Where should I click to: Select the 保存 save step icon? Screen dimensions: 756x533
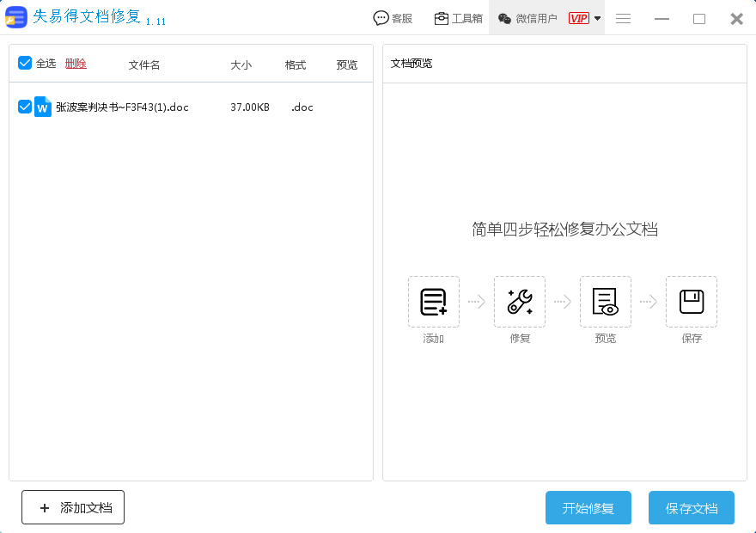click(691, 302)
